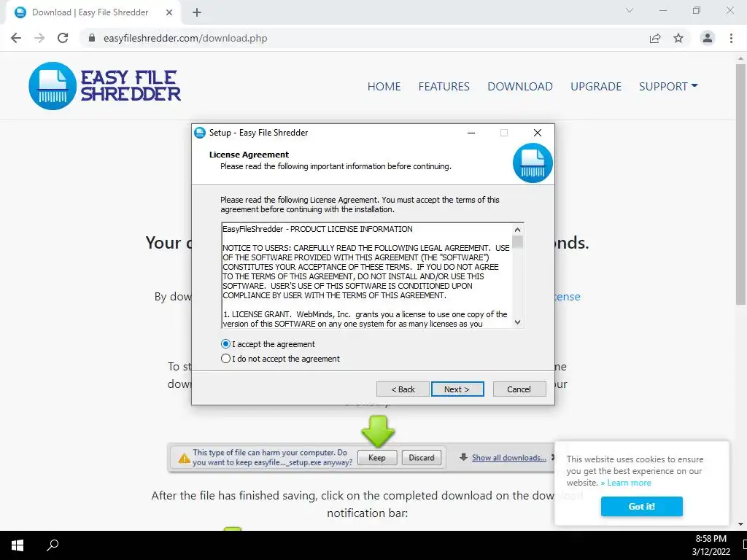Expand the SUPPORT dropdown menu
Viewport: 747px width, 560px height.
pos(668,86)
